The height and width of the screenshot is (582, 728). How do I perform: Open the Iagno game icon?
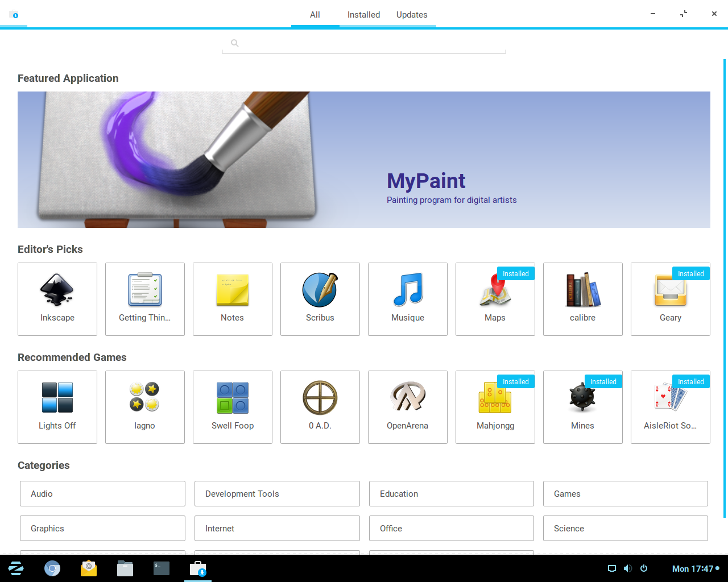[145, 397]
